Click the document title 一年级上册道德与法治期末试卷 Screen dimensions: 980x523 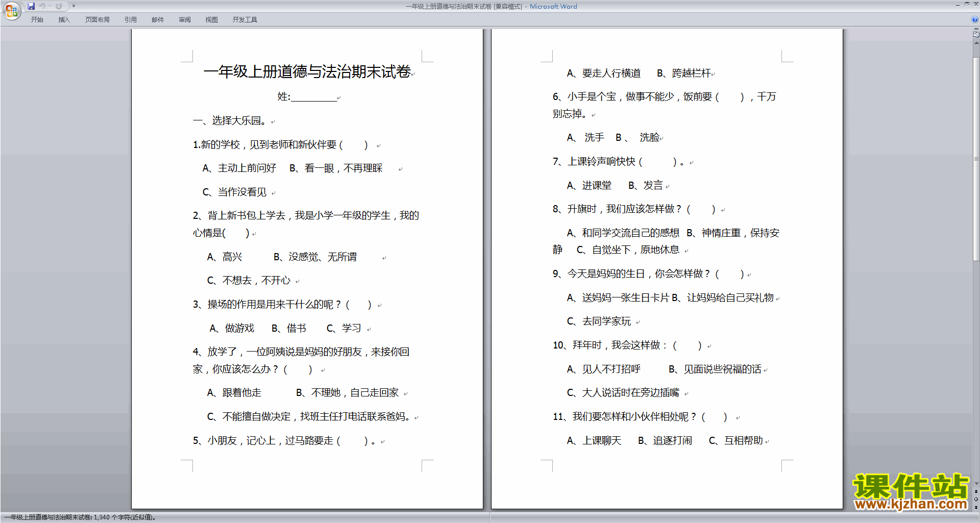pyautogui.click(x=307, y=72)
